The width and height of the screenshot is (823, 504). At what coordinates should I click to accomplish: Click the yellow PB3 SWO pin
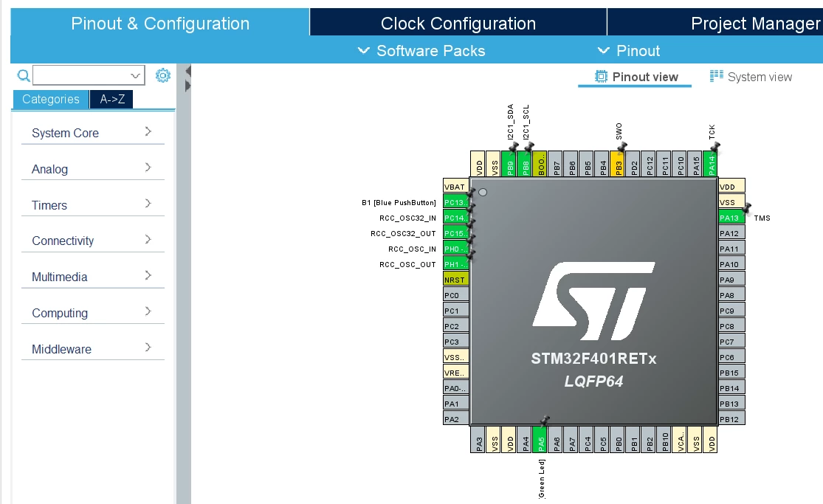tap(617, 164)
